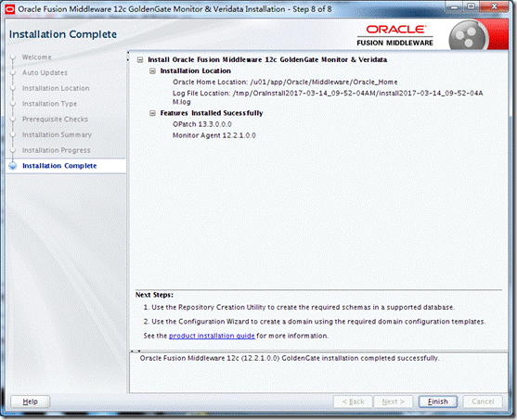
Task: Select the Installation Complete step
Action: [x=59, y=166]
